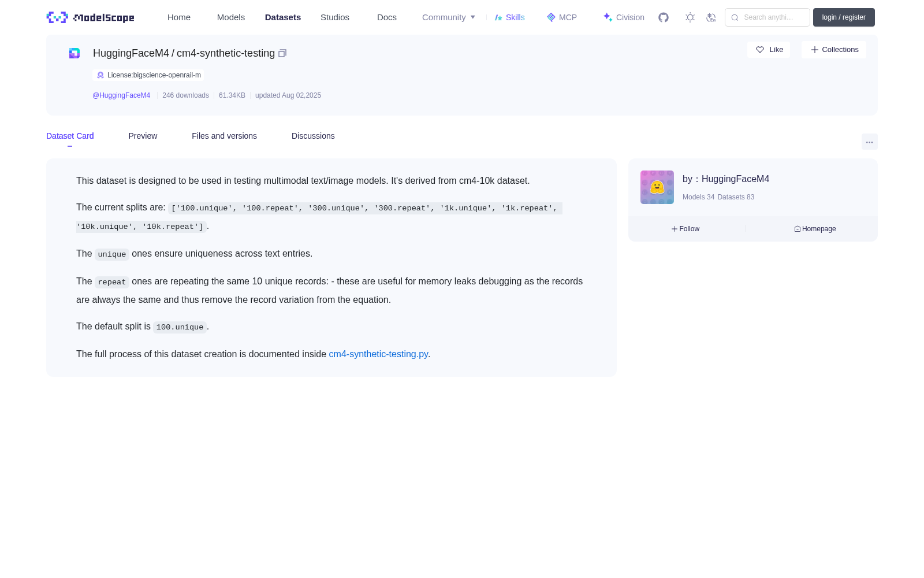Click the Civision sparkle icon
Image resolution: width=924 pixels, height=578 pixels.
(608, 17)
